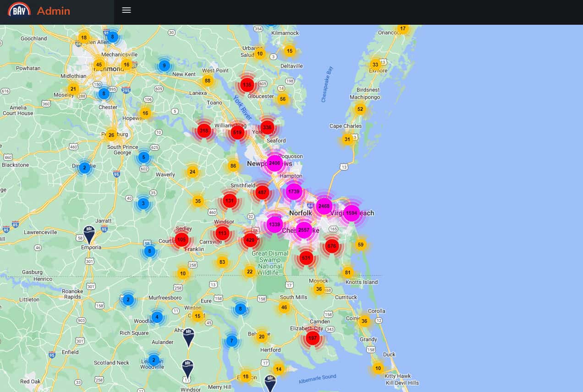Click the red cluster marker labeled 519
The height and width of the screenshot is (392, 583).
[237, 133]
